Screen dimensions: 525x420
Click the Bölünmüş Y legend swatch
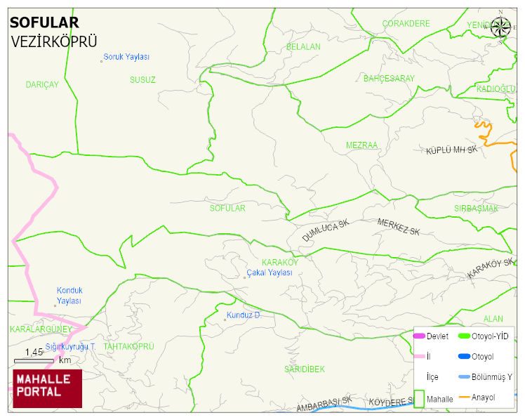tap(464, 376)
